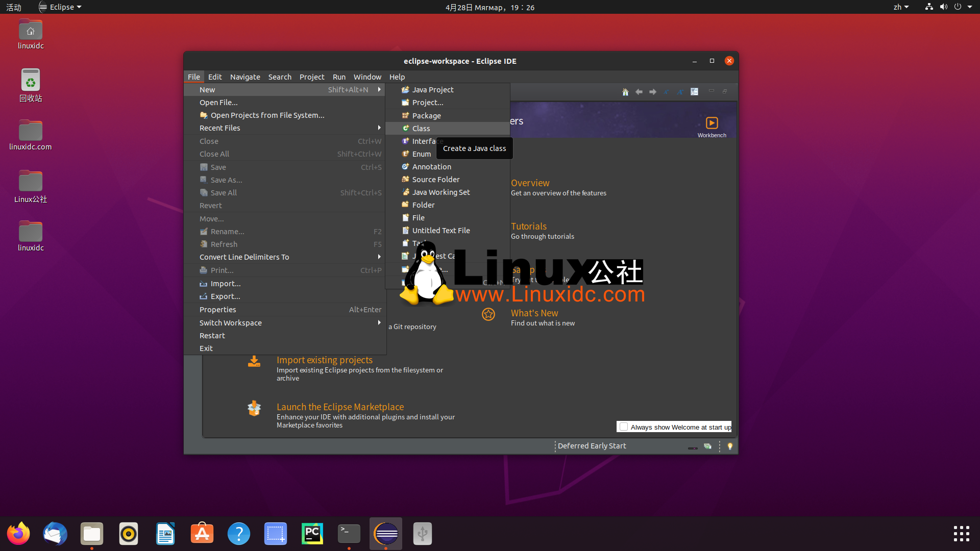Choose Class from the New submenu
This screenshot has width=980, height=551.
[x=448, y=129]
